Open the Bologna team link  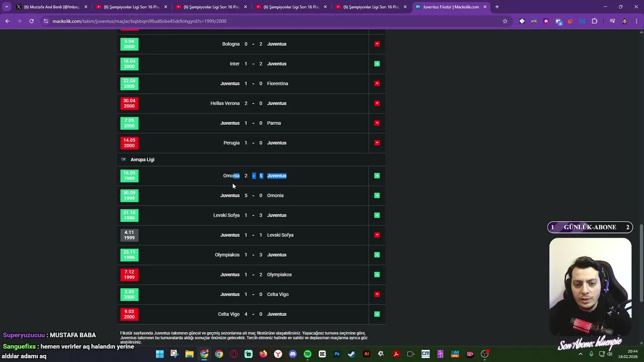click(x=231, y=44)
